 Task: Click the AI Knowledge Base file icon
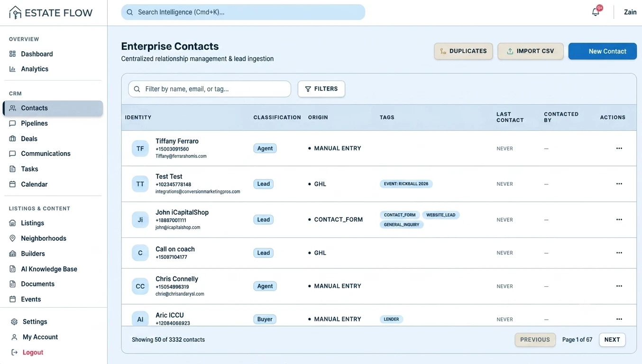13,269
